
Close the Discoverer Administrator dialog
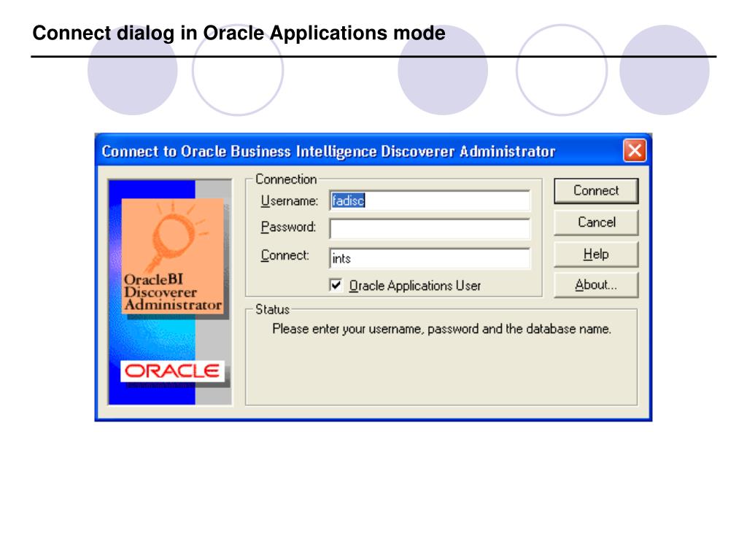635,151
